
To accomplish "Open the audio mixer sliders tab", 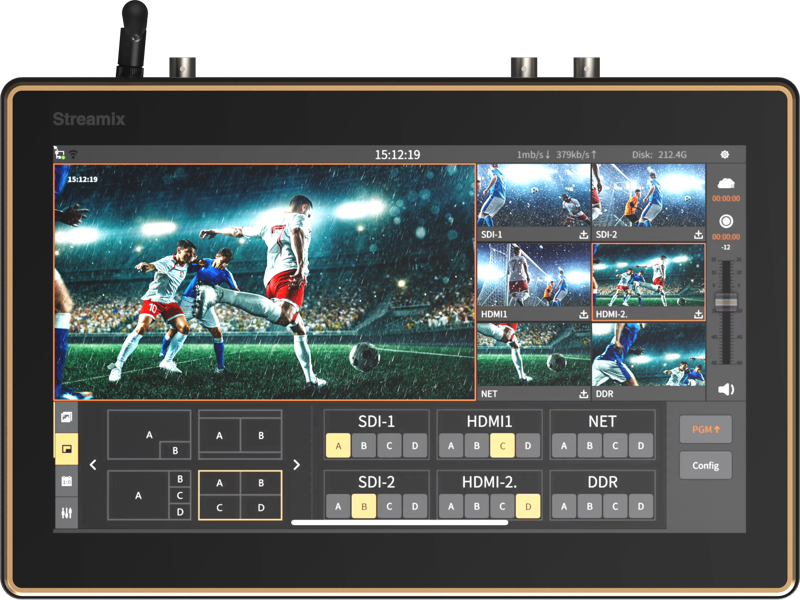I will (66, 512).
